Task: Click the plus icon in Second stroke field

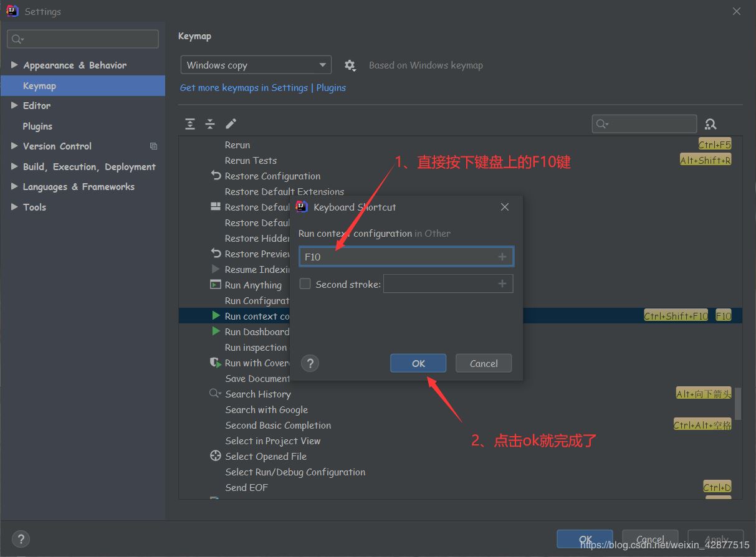Action: coord(502,284)
